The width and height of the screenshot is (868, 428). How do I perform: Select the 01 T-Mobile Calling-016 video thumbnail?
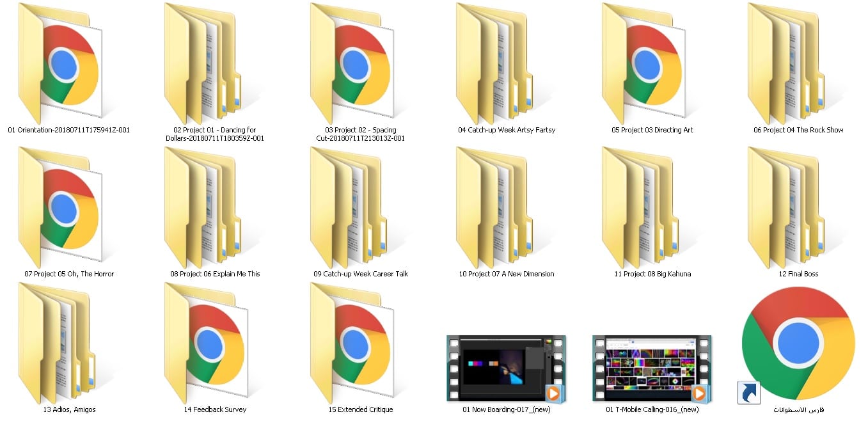pyautogui.click(x=652, y=369)
